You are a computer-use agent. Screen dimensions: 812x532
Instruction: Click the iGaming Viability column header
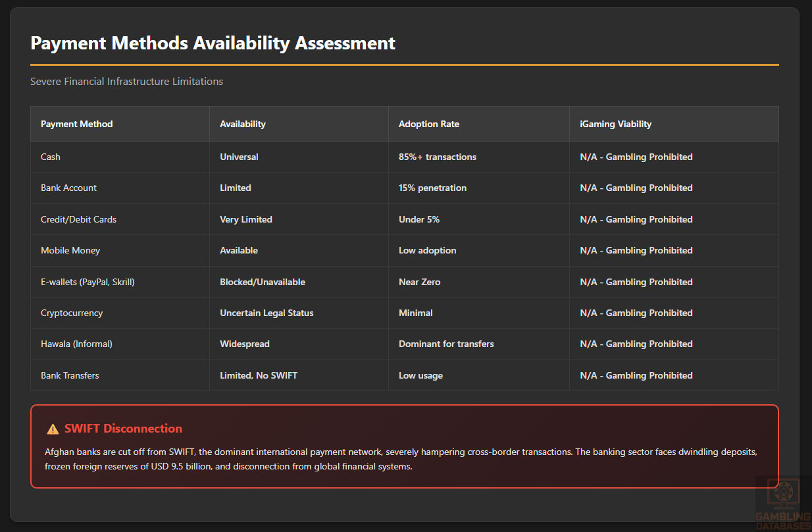pyautogui.click(x=615, y=124)
